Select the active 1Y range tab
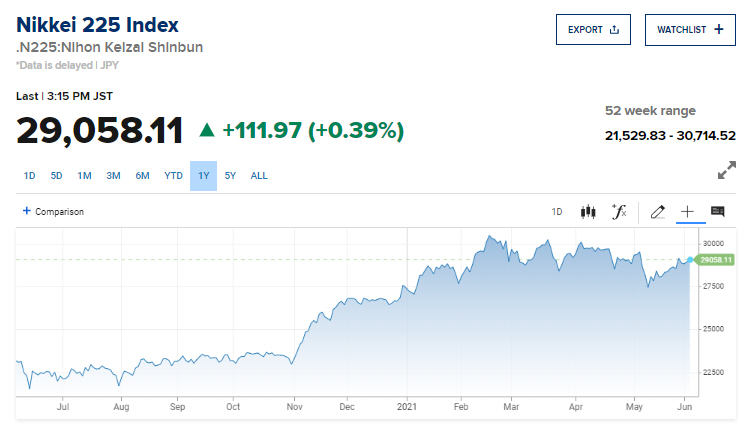 pyautogui.click(x=203, y=176)
